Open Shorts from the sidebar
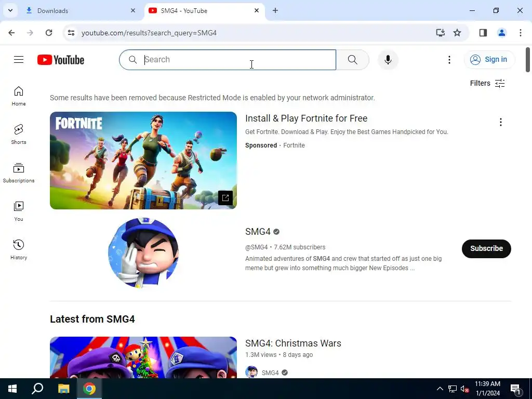 19,135
